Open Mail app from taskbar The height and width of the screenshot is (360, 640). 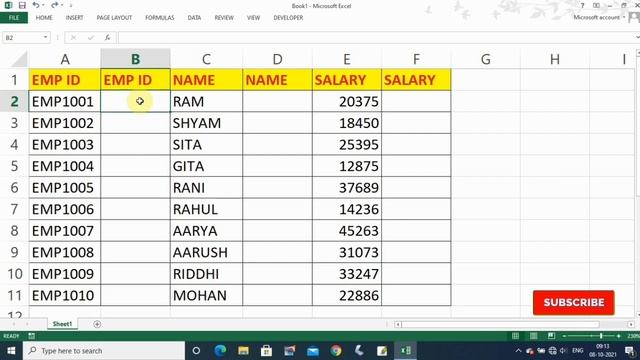click(313, 351)
